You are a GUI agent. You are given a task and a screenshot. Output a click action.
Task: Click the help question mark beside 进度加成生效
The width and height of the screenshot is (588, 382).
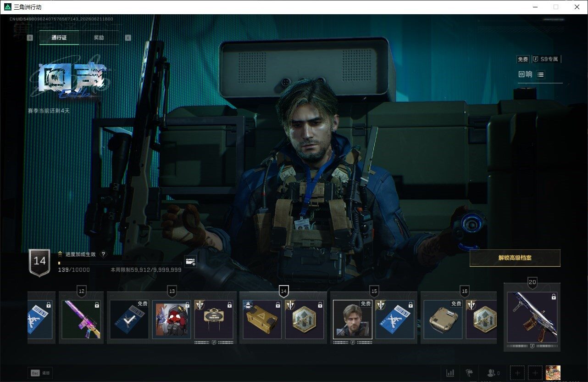pyautogui.click(x=103, y=254)
